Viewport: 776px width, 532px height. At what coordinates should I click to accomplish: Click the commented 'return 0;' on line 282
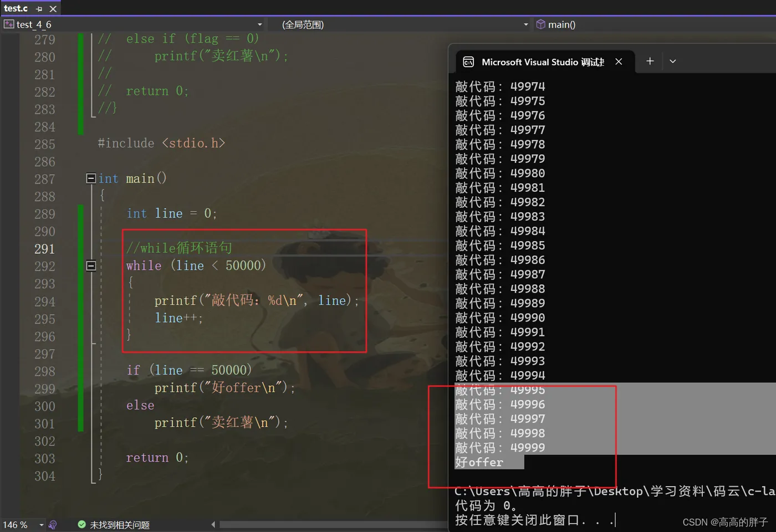(x=157, y=91)
